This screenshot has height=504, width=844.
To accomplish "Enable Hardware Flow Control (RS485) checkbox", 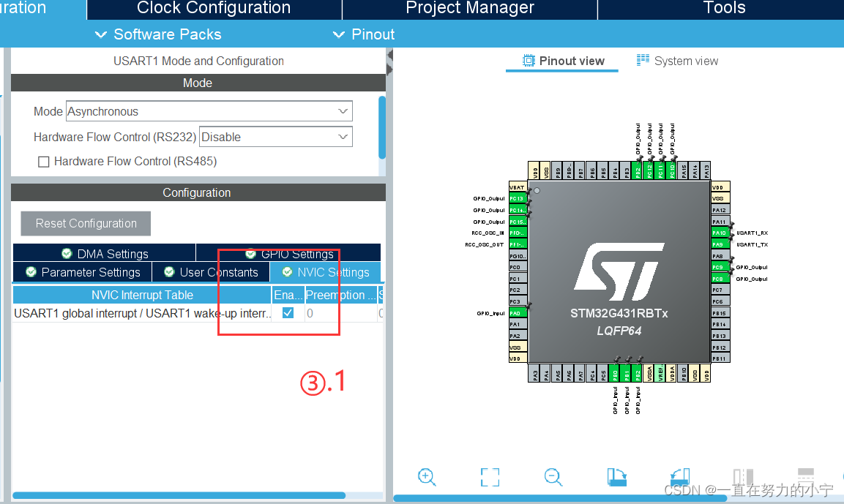I will tap(44, 162).
